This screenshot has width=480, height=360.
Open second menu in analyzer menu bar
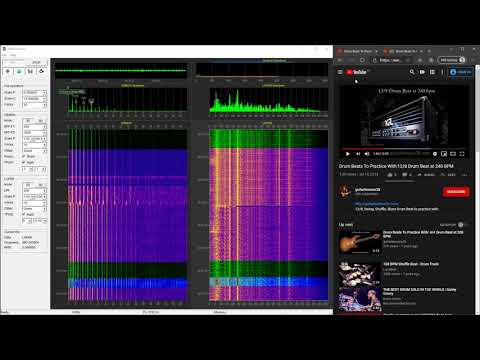13,55
